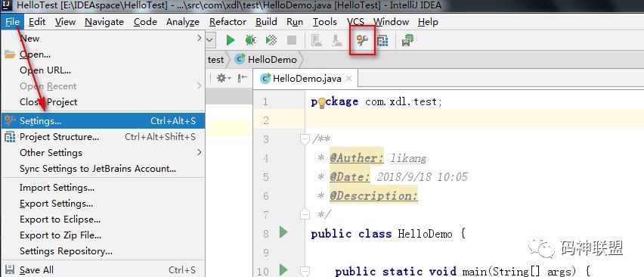644x277 pixels.
Task: Choose Export Settings... menu entry
Action: tap(103, 204)
